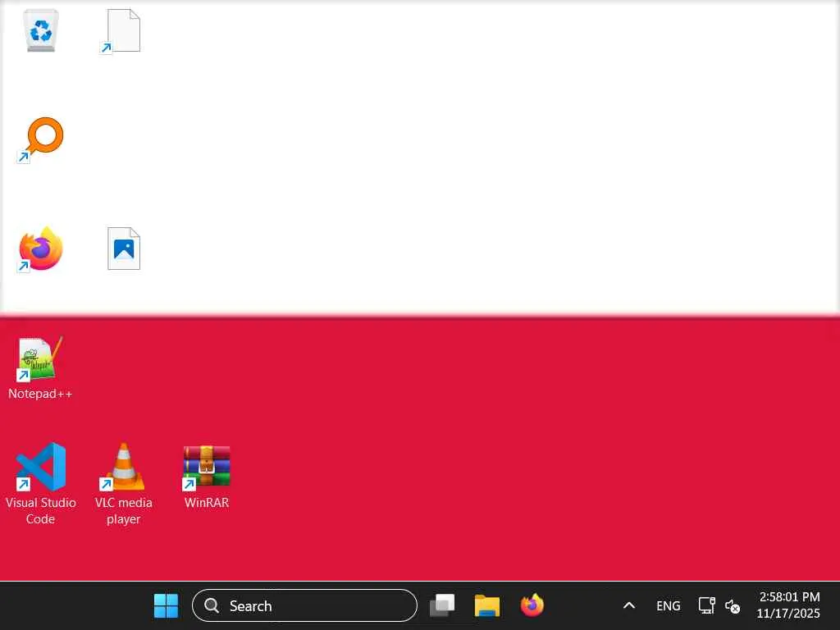This screenshot has width=840, height=630.
Task: Select the Recycle Bin desktop icon
Action: (41, 30)
